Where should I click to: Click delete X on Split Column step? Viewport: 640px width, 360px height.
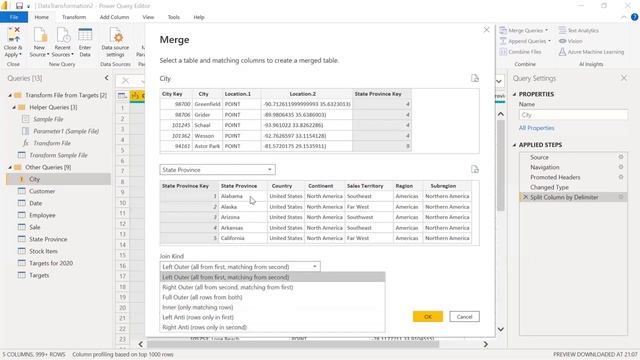[525, 197]
